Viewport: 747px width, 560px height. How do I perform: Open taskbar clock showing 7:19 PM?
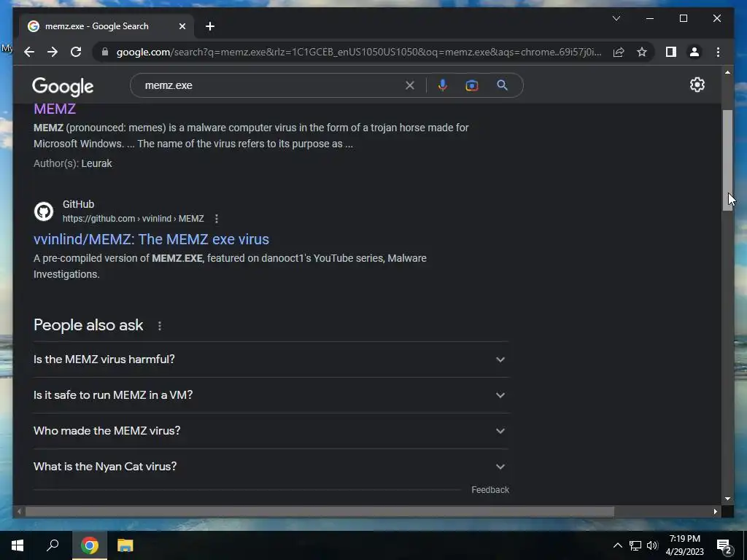tap(684, 545)
